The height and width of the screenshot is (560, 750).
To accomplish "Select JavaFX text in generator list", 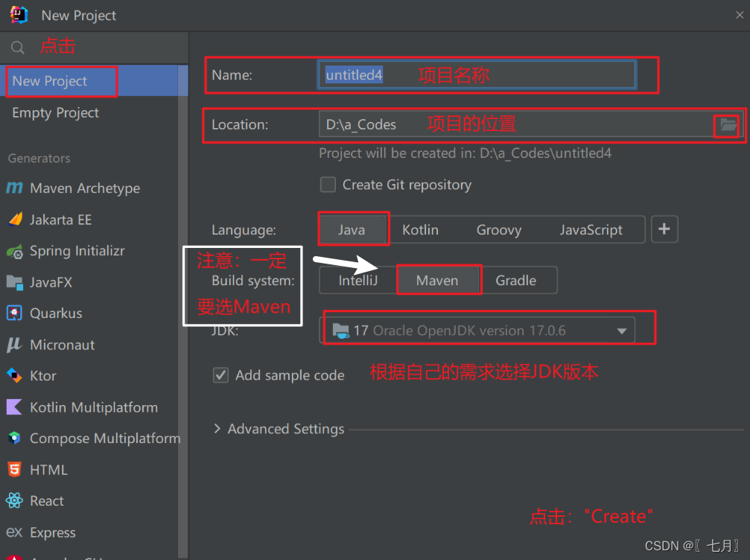I will (51, 282).
